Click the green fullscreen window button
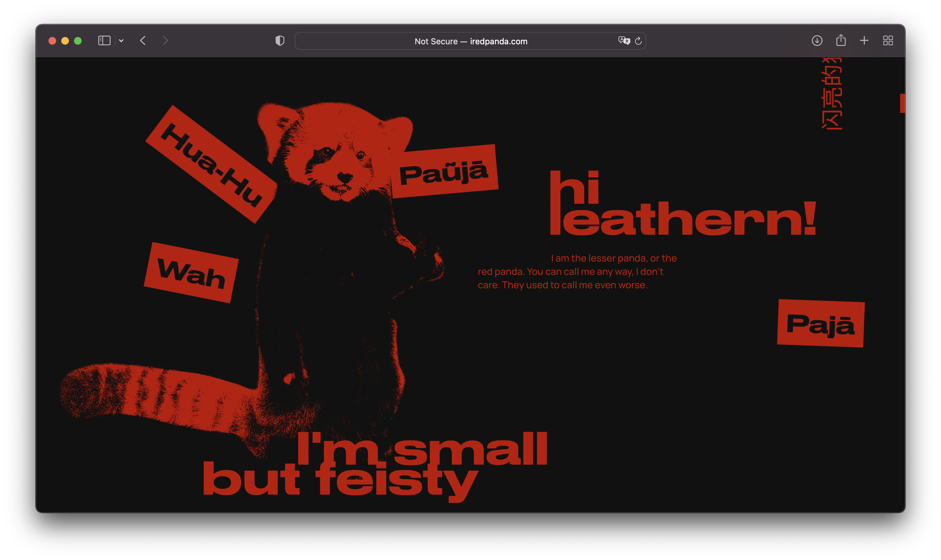The width and height of the screenshot is (941, 560). 78,41
